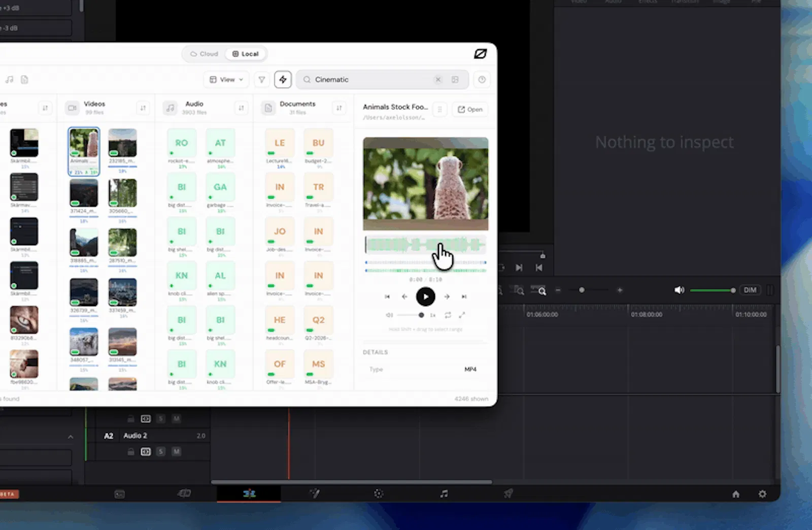The image size is (812, 530).
Task: Select the Q2 document file
Action: 318,320
